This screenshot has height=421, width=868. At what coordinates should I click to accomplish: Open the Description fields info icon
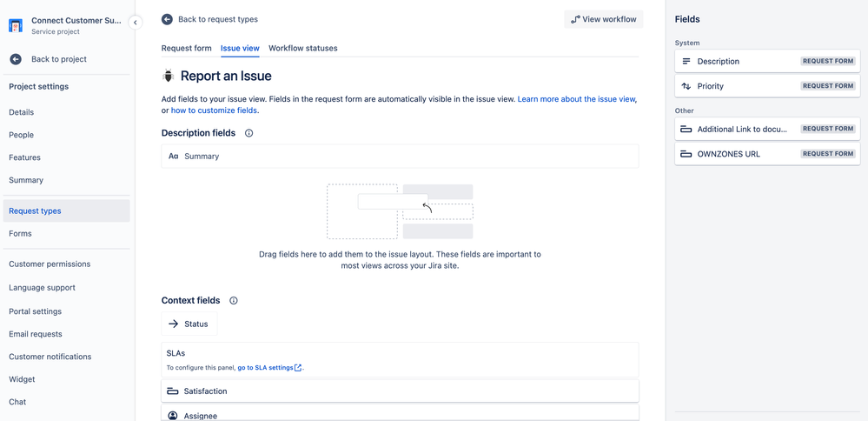[249, 133]
